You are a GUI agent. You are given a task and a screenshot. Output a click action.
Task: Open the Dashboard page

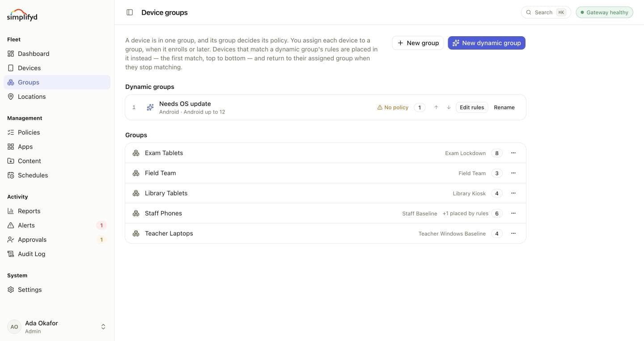(x=57, y=54)
